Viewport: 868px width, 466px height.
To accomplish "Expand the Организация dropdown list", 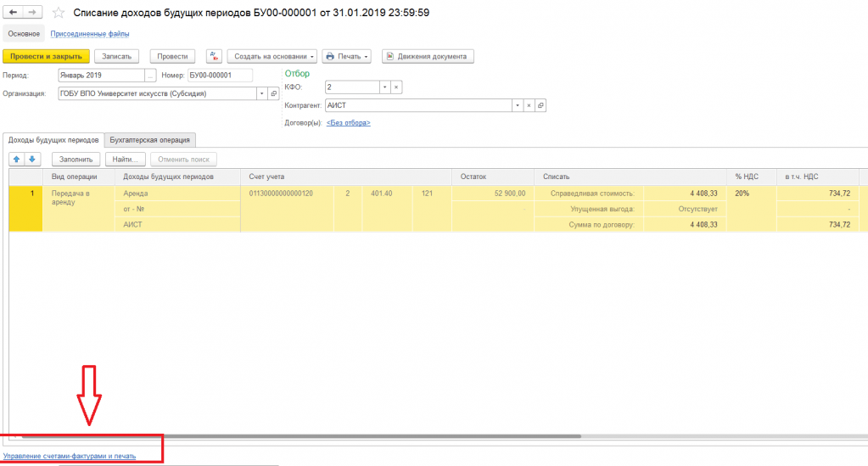I will click(x=261, y=93).
